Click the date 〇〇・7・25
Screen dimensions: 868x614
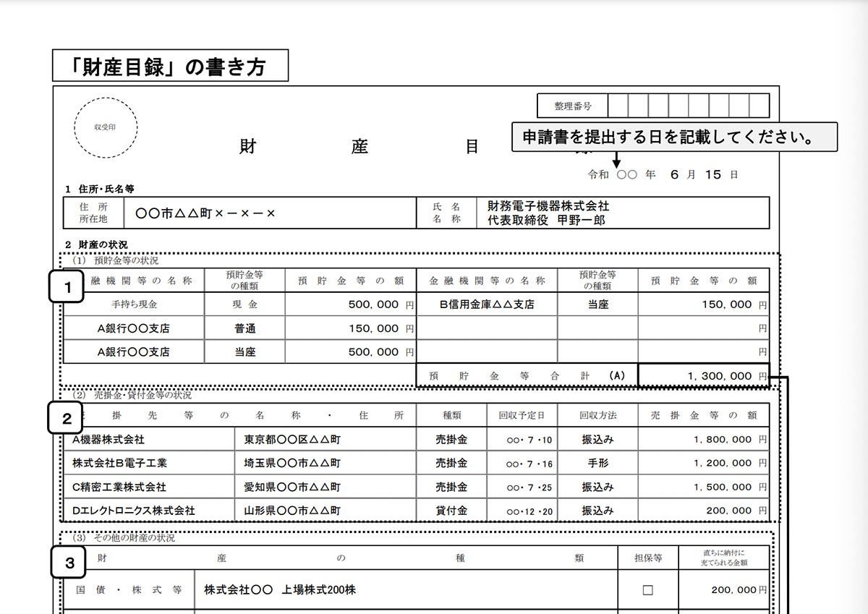click(x=529, y=487)
